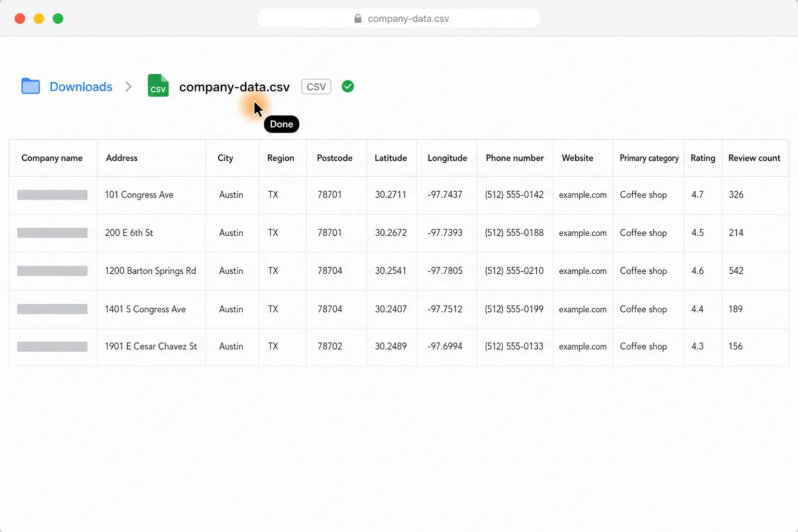Click the Done tooltip label
Screen dimensions: 798x532
[x=282, y=124]
